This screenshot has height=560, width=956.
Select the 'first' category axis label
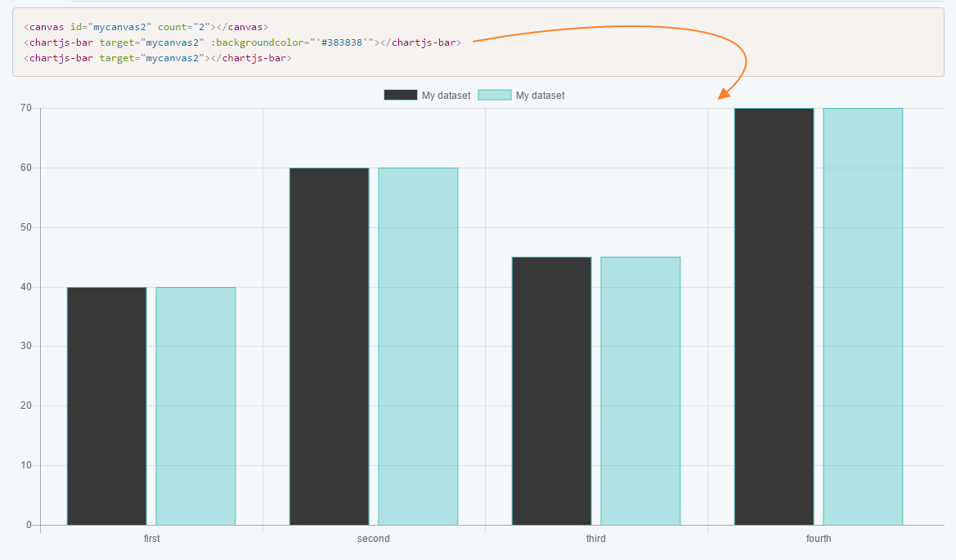[x=152, y=539]
